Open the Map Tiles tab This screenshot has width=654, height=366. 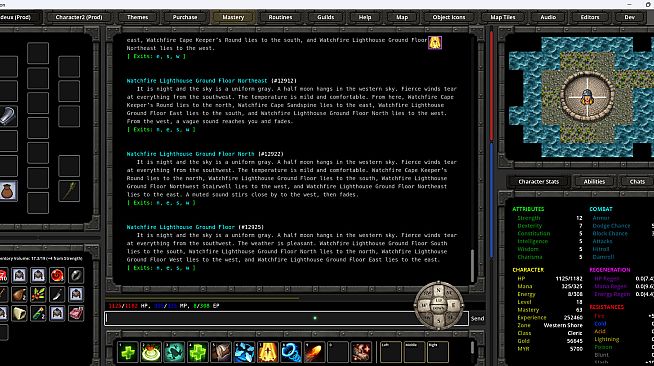(x=503, y=17)
